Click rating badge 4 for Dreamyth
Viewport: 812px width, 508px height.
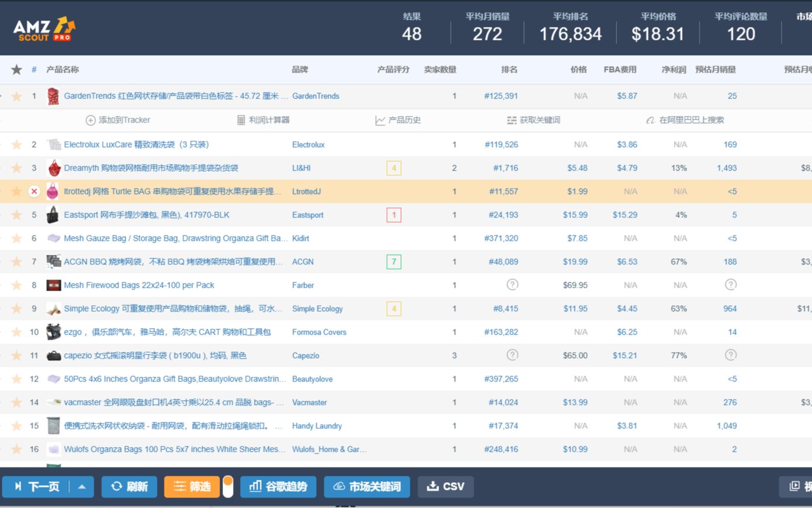coord(394,168)
